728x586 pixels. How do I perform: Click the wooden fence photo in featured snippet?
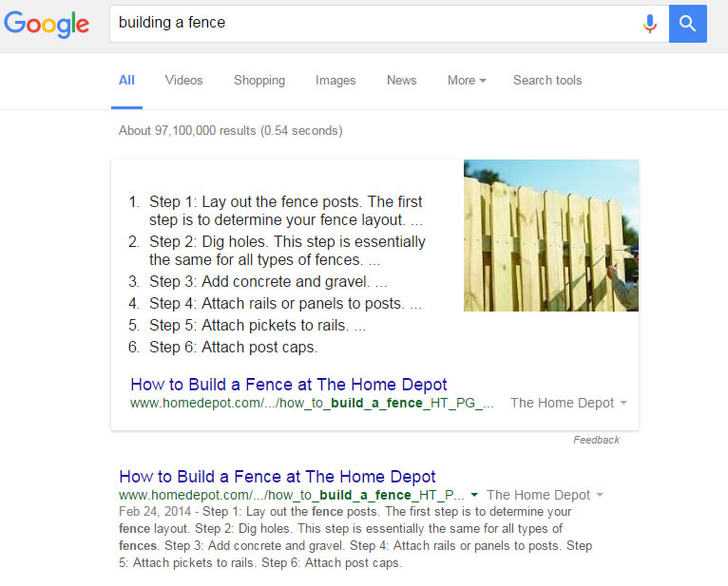click(550, 236)
